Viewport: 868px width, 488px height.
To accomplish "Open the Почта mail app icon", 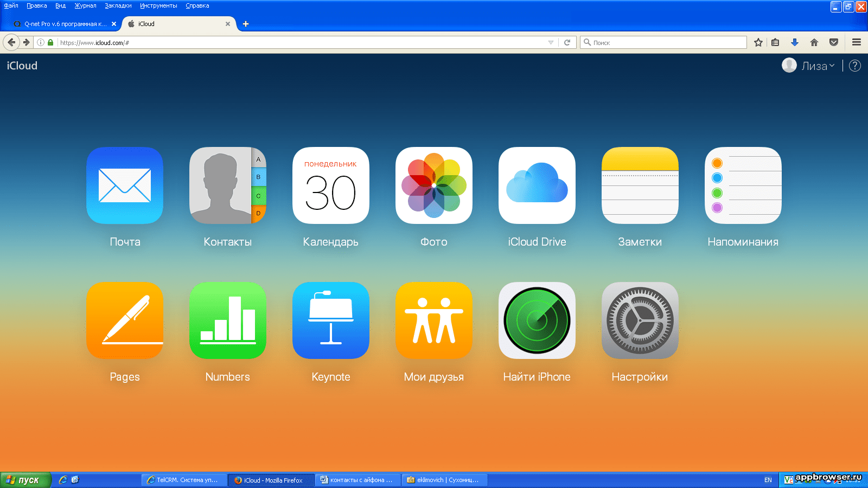I will 125,185.
